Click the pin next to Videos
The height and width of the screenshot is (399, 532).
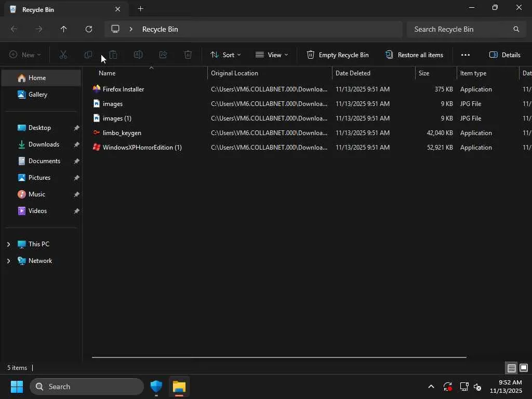click(x=77, y=211)
